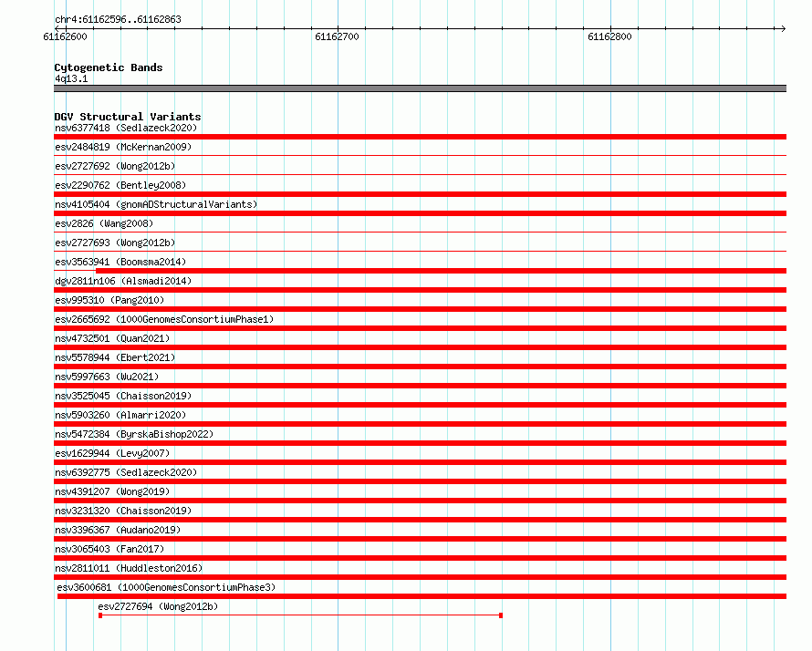
Task: Click the 61162700 ruler position
Action: coord(337,36)
